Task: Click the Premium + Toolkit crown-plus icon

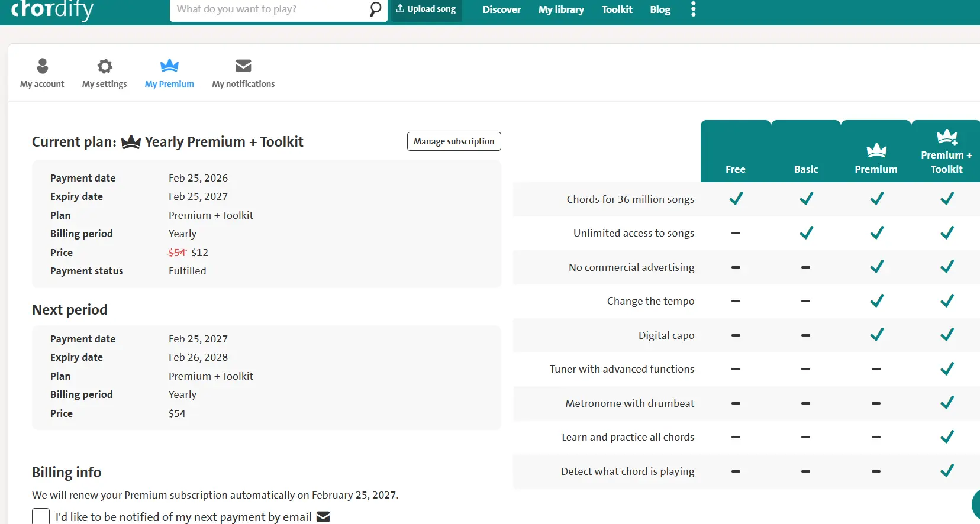Action: pyautogui.click(x=947, y=137)
